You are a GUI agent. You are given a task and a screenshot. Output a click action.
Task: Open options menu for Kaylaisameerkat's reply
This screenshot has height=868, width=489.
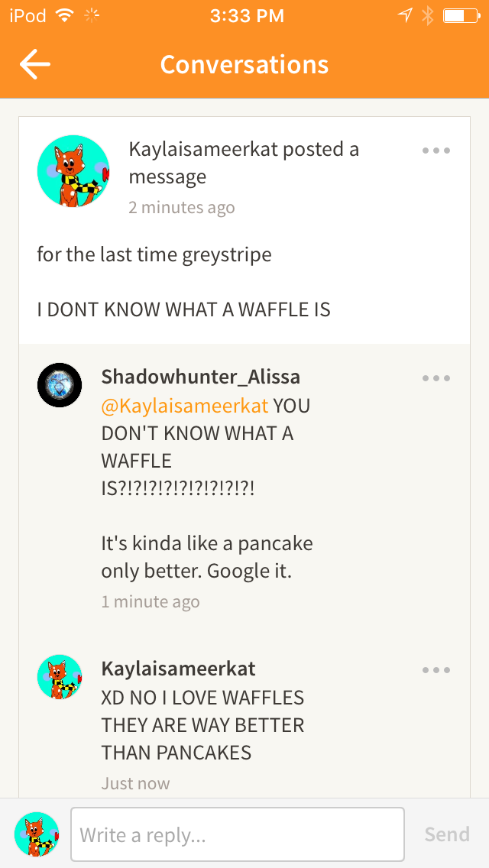coord(436,670)
